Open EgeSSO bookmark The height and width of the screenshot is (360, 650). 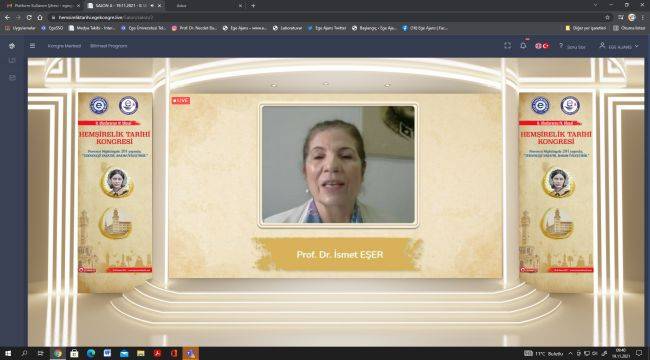(52, 28)
